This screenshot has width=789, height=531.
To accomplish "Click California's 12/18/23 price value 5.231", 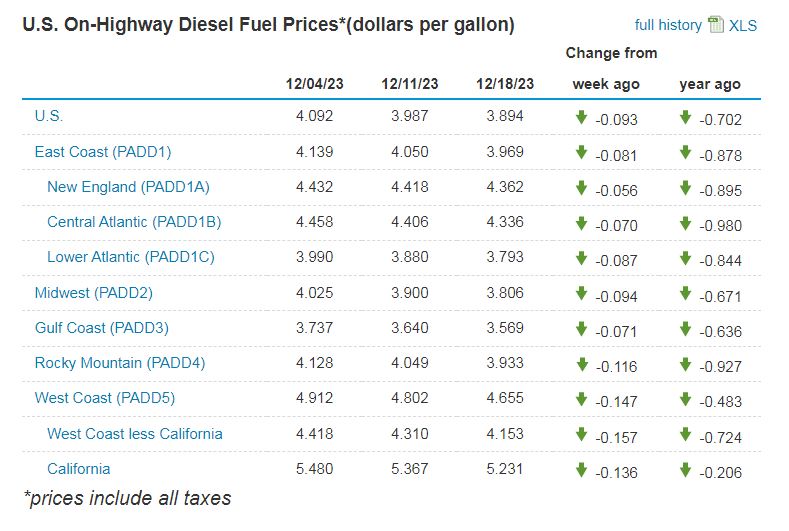I will 504,470.
